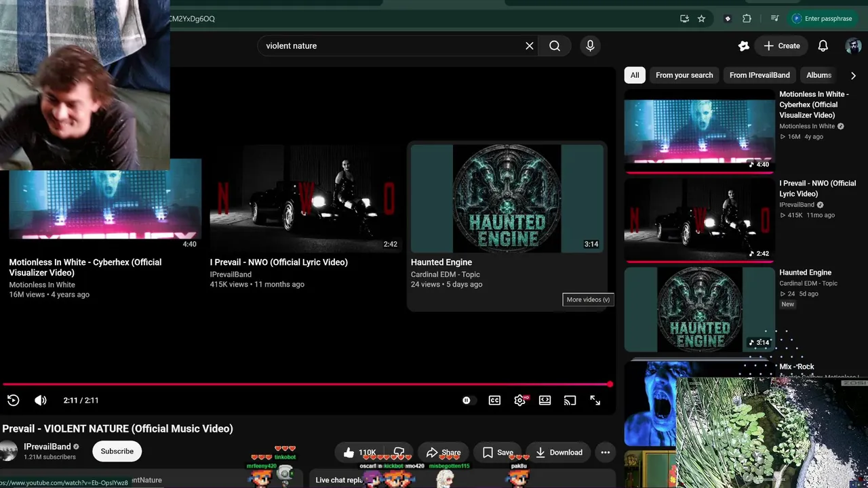Open the YouTube account avatar menu

(x=853, y=46)
